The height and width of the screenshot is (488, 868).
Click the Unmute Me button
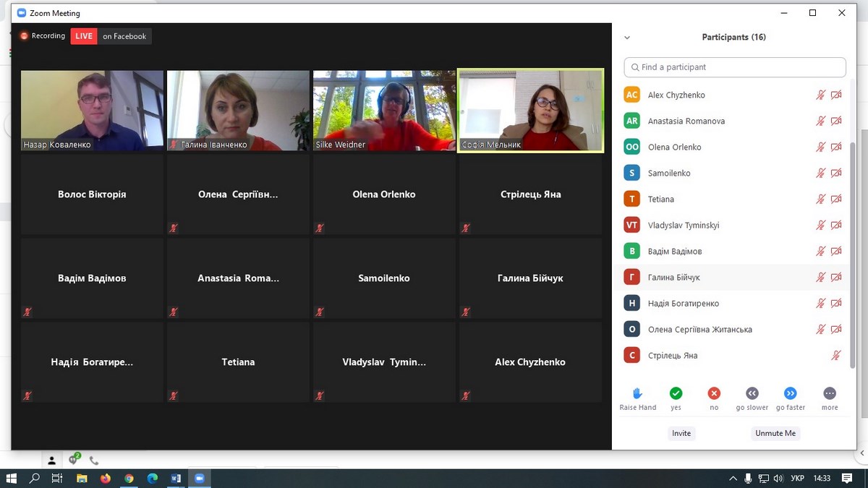(x=775, y=433)
